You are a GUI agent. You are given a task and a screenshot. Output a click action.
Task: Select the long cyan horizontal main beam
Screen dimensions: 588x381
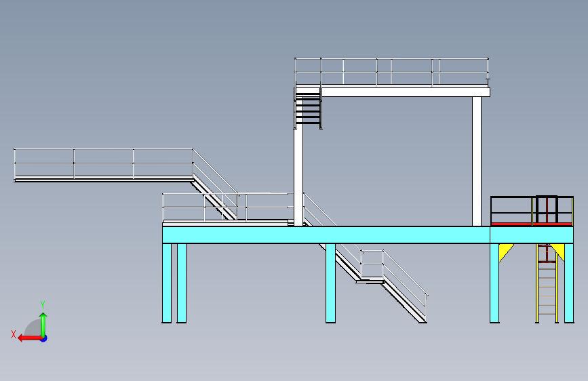[x=326, y=235]
